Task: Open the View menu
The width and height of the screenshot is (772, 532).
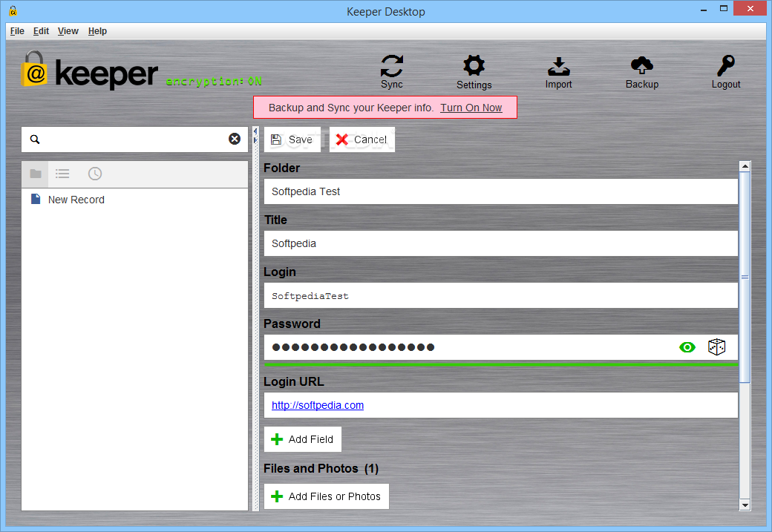Action: [68, 31]
